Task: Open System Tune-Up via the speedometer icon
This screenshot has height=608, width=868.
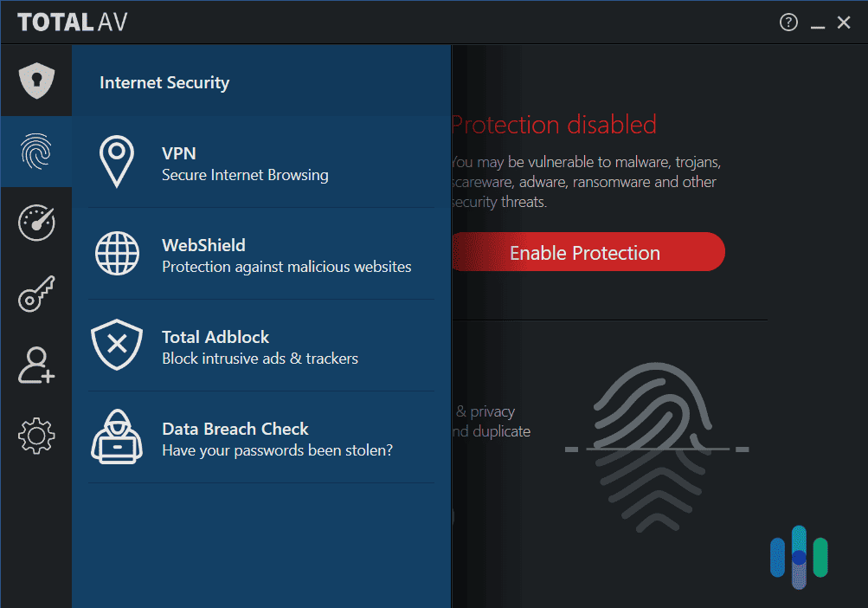Action: point(35,223)
